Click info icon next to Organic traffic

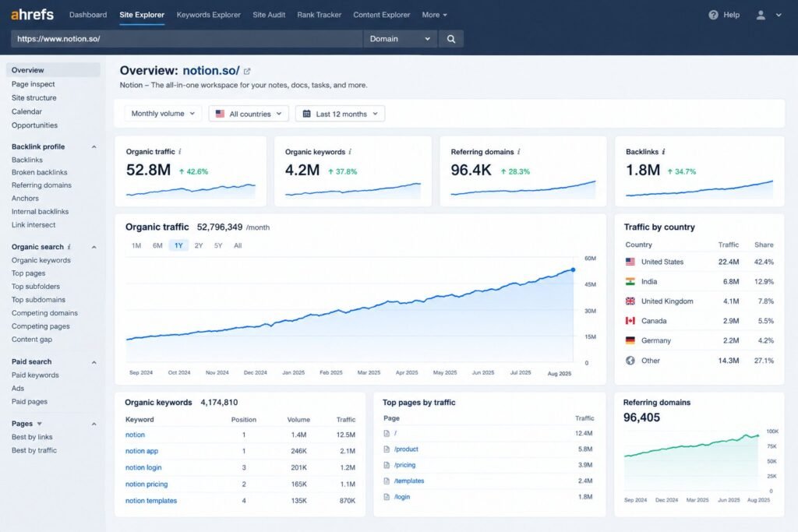[180, 152]
